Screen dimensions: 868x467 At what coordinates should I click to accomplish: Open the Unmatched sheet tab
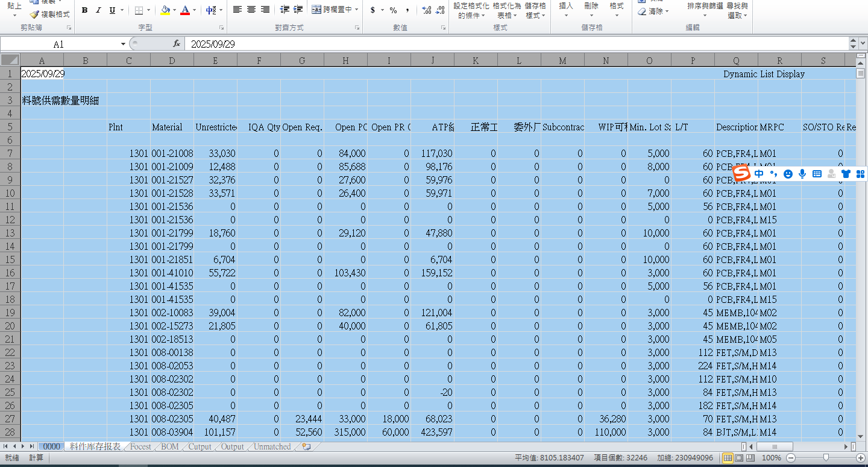272,447
